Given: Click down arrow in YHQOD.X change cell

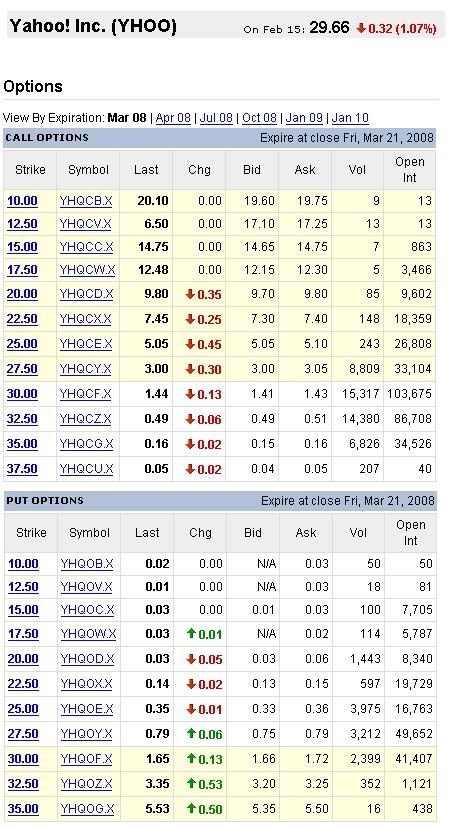Looking at the screenshot, I should coord(191,659).
